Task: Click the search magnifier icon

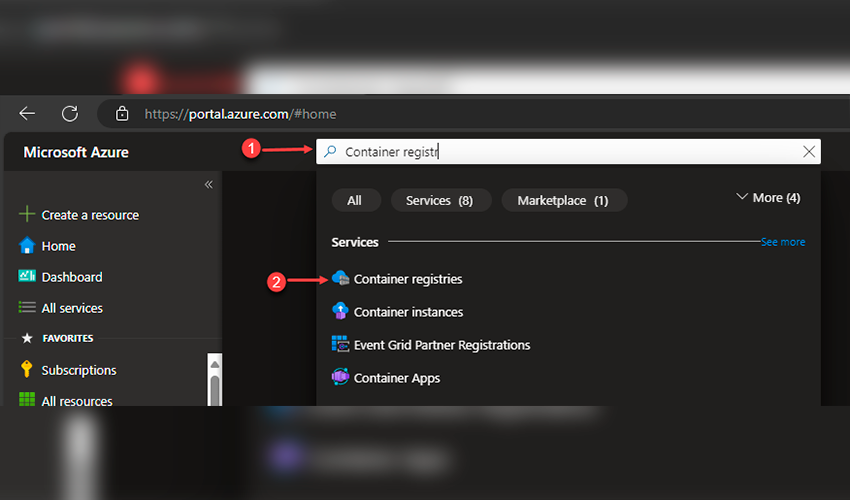Action: (x=330, y=151)
